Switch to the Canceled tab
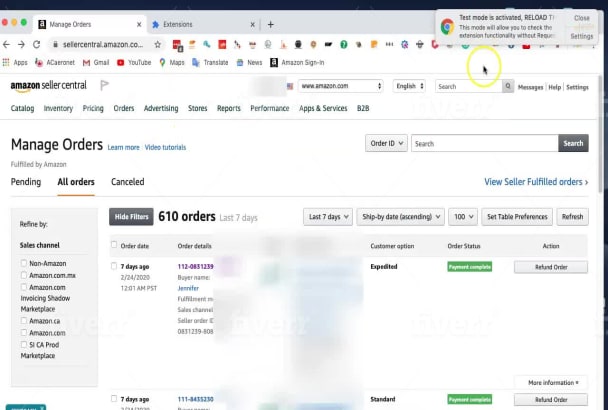 point(128,182)
